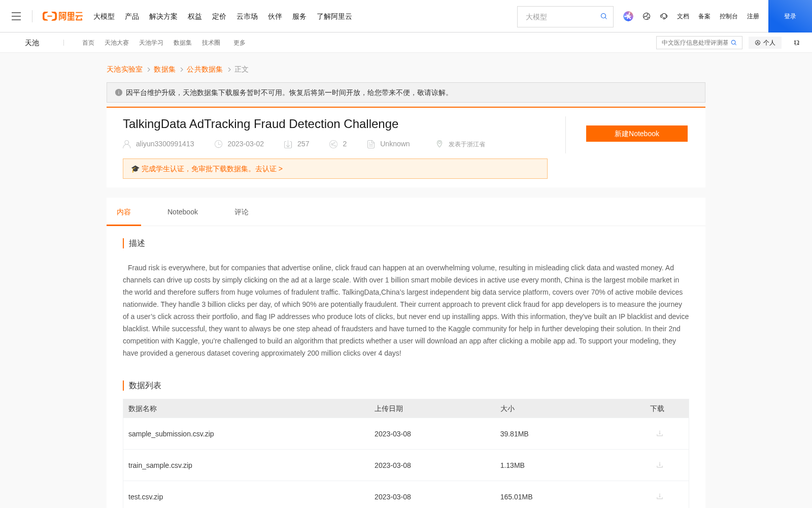Open the 解决方案 navigation menu
Image resolution: width=812 pixels, height=508 pixels.
pyautogui.click(x=163, y=16)
